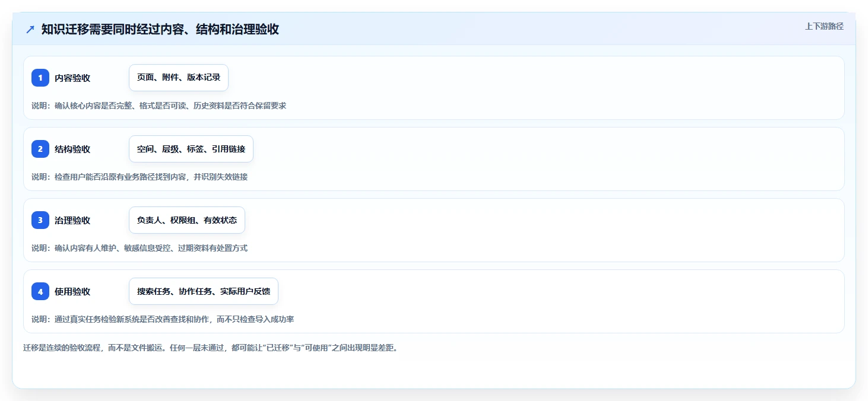Click the 搜索任务、协作任务、实际用户反馈 chip
This screenshot has height=401, width=868.
(x=204, y=291)
